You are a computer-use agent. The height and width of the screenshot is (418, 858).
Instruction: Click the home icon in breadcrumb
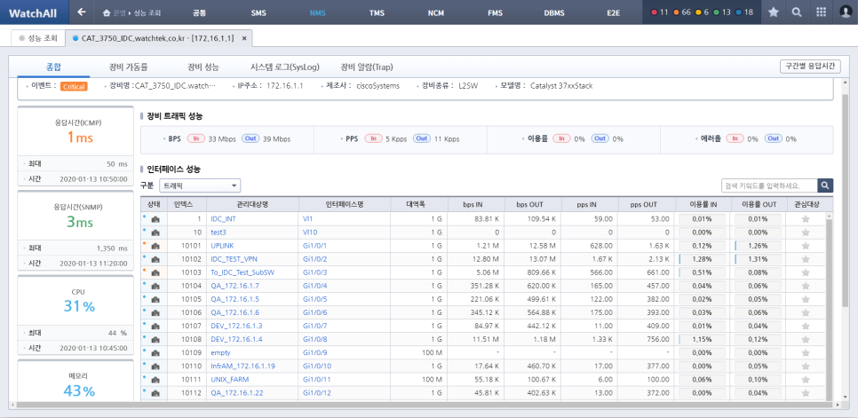[x=107, y=12]
